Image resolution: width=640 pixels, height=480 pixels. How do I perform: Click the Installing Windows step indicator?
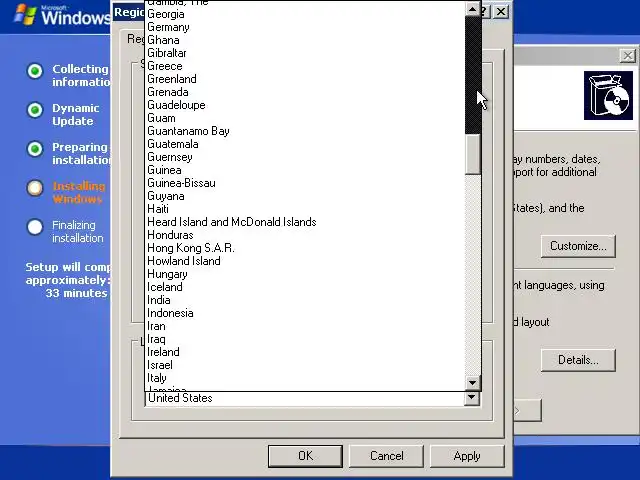click(35, 188)
